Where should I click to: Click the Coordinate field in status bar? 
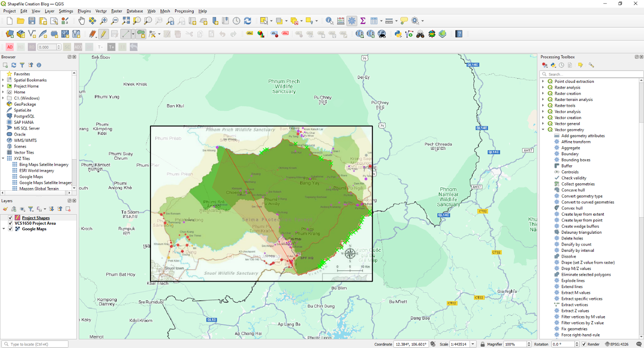[411, 344]
